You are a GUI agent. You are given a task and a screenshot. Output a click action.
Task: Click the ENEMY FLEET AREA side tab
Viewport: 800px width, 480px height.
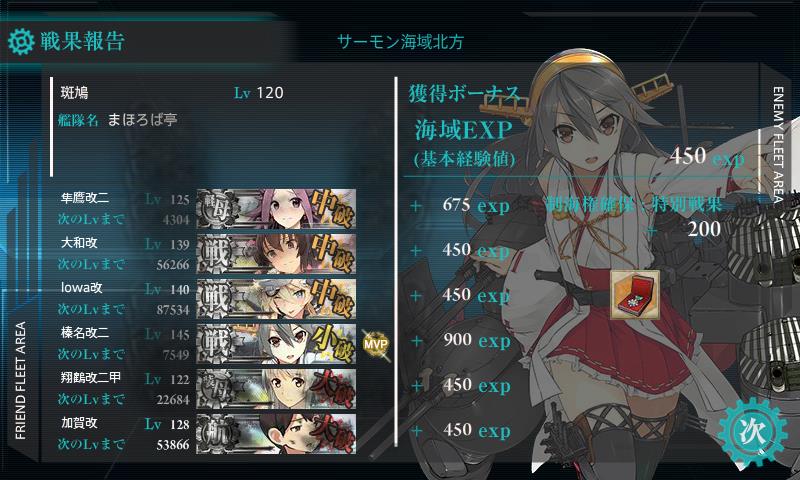pos(778,145)
